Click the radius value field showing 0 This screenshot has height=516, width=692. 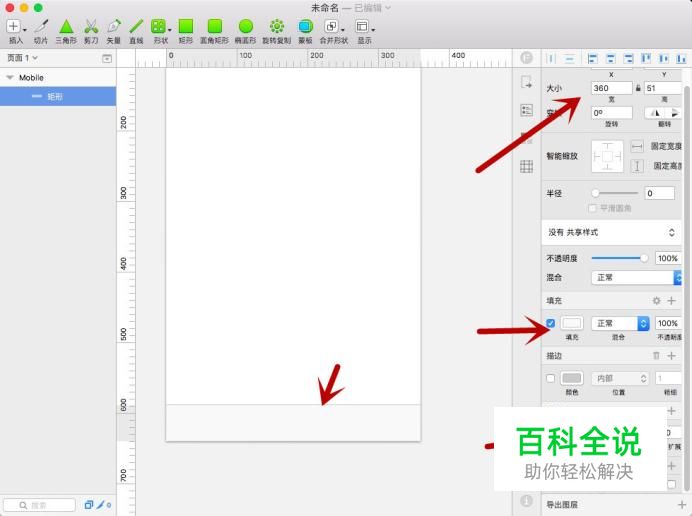click(660, 193)
